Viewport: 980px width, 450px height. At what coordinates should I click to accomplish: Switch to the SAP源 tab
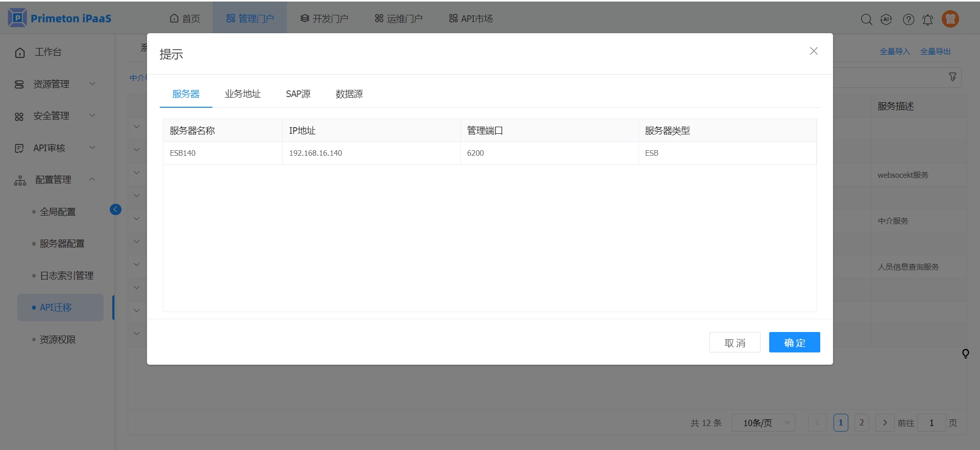point(298,94)
